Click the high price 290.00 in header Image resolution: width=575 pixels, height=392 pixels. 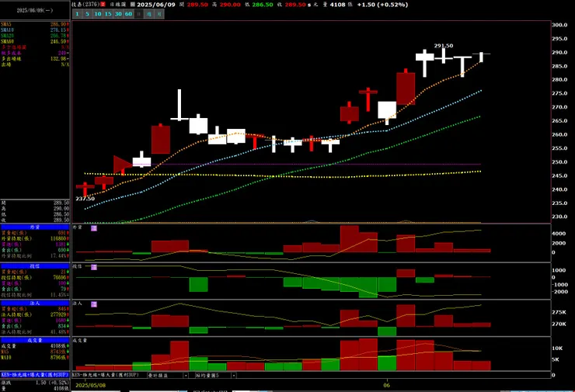tap(230, 5)
